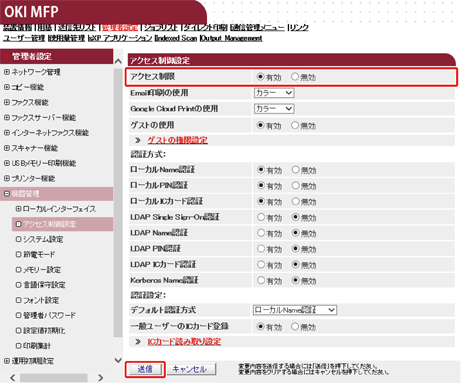Open the Google Cloud Printの使用 dropdown
The width and height of the screenshot is (466, 386).
pos(274,109)
